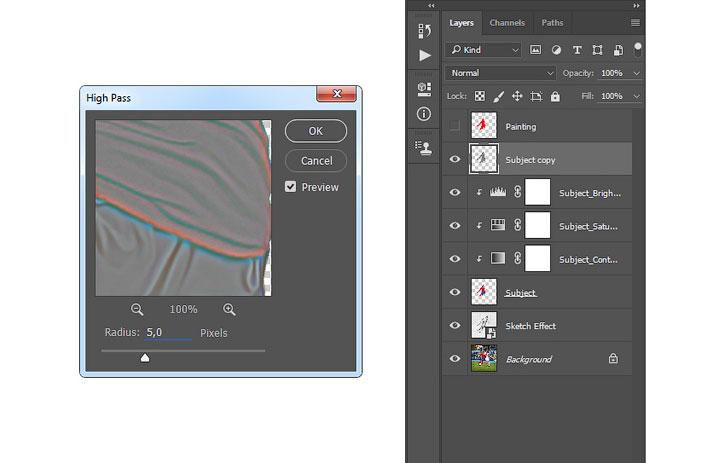Cancel the High Pass dialog

tap(316, 161)
